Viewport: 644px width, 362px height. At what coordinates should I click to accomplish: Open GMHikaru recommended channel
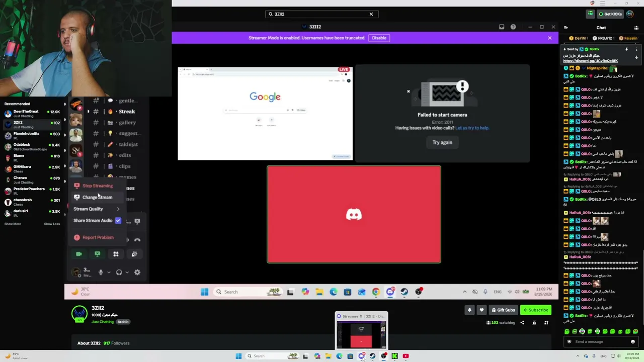[32, 168]
